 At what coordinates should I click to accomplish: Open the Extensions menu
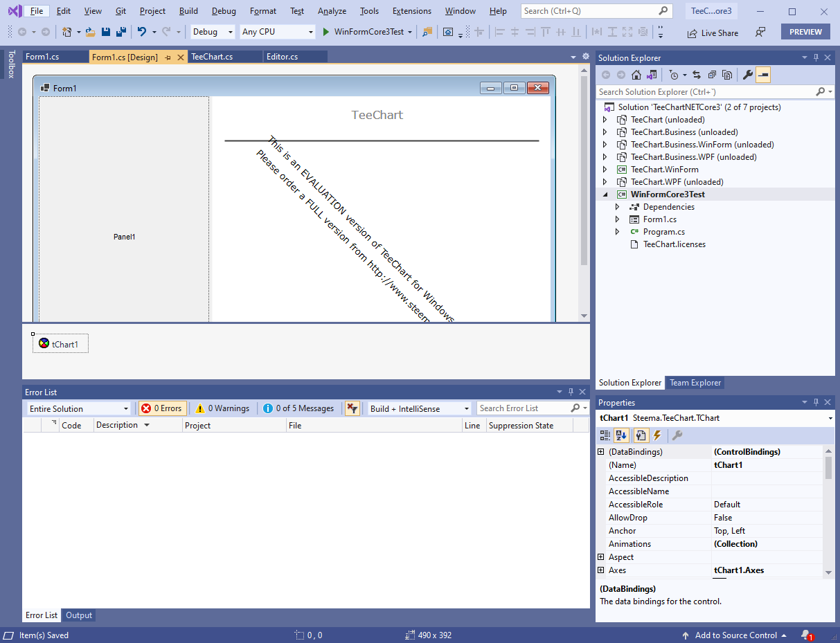coord(412,11)
